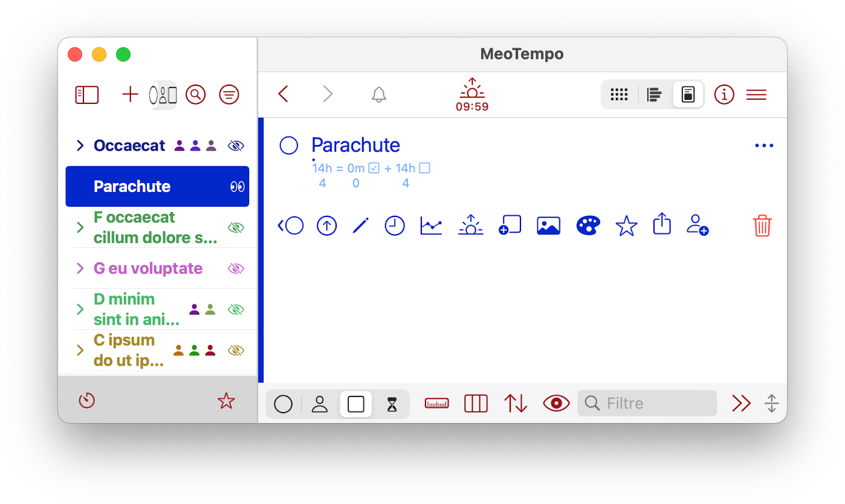Viewport: 845px width, 504px height.
Task: Open notifications bell
Action: click(379, 94)
